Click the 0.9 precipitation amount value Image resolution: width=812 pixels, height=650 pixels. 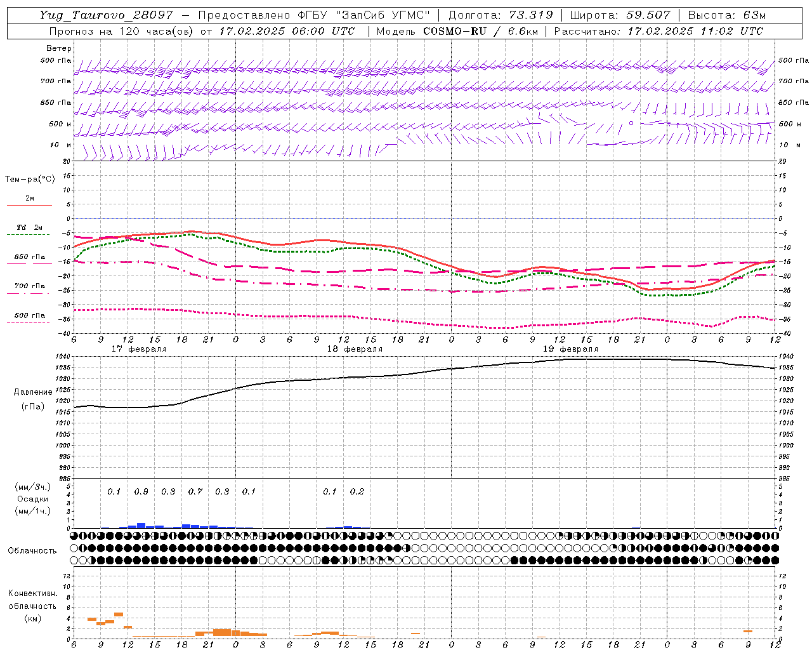[141, 492]
